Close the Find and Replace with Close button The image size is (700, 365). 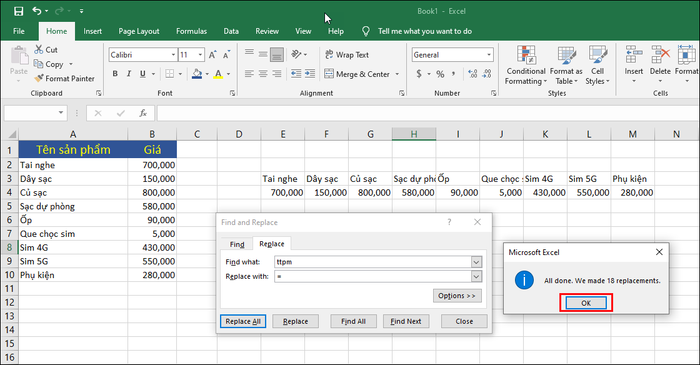click(464, 321)
